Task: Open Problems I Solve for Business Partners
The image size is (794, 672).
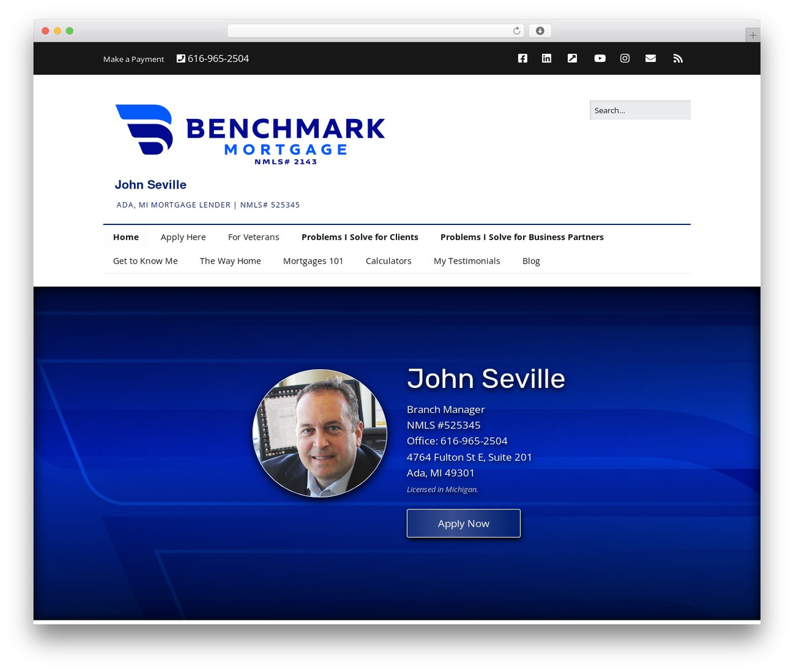Action: coord(522,237)
